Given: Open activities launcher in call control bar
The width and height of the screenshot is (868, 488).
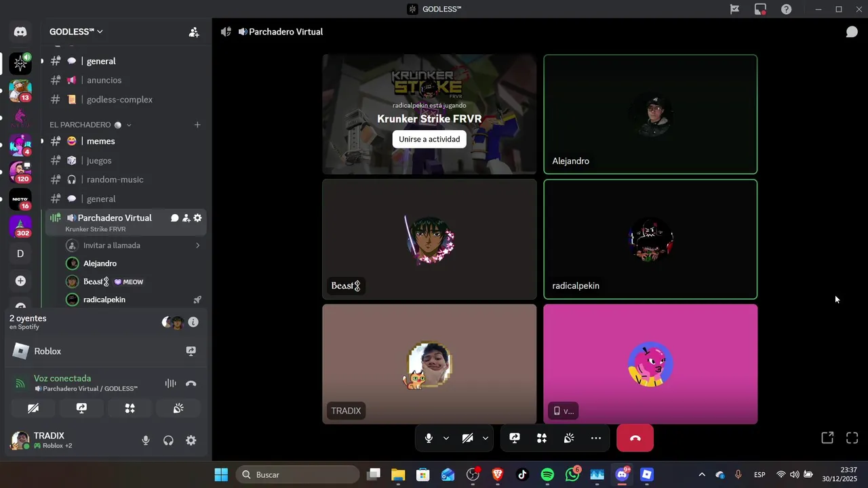Looking at the screenshot, I should point(542,439).
